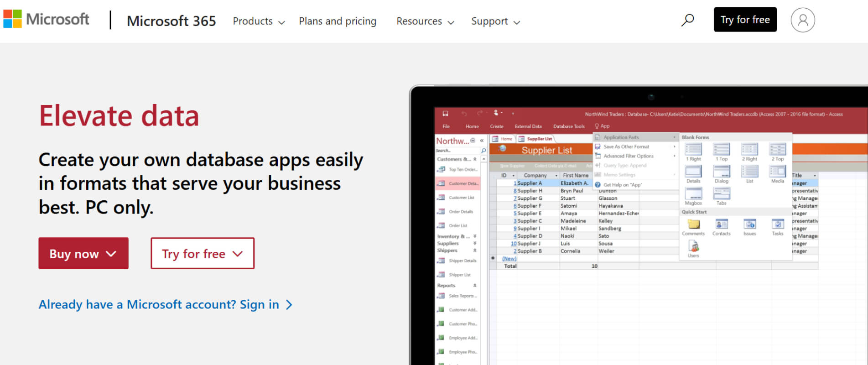The image size is (868, 365).
Task: Choose Save As Other Format menu entry
Action: tap(635, 147)
